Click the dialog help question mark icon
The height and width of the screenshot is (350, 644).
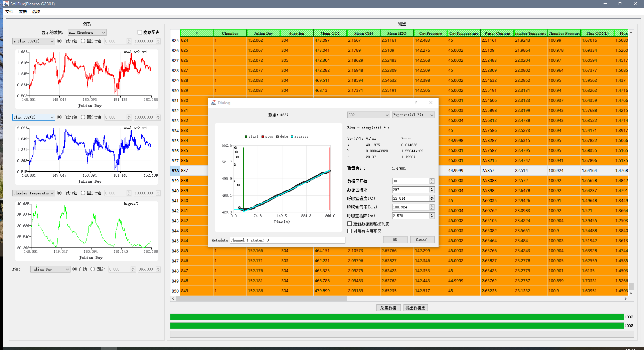[416, 103]
